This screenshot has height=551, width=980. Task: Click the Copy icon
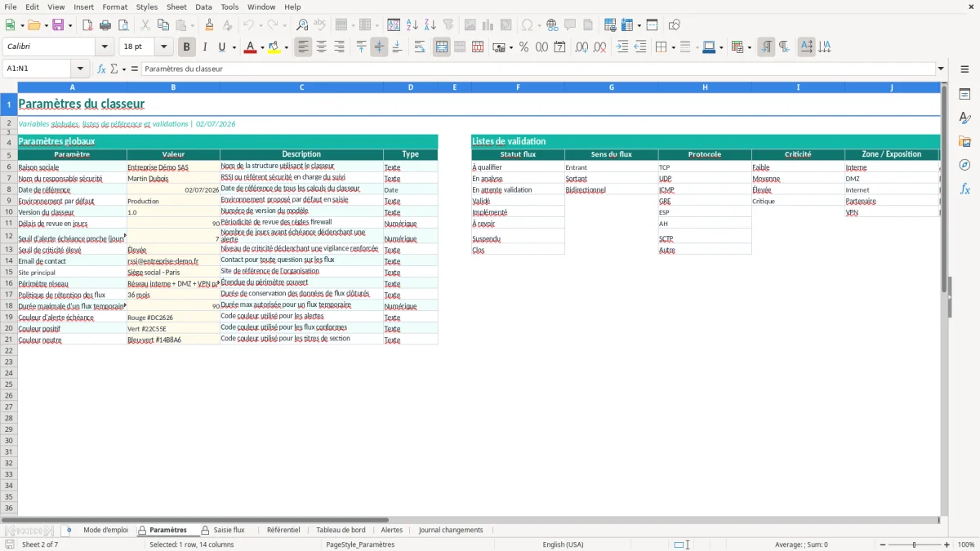(x=163, y=25)
